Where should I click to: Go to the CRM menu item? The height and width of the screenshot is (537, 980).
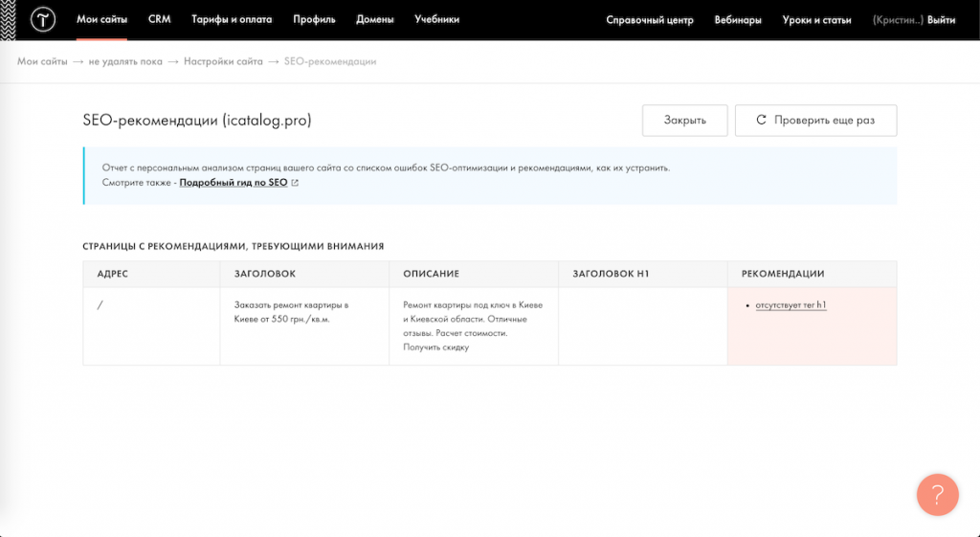coord(159,19)
